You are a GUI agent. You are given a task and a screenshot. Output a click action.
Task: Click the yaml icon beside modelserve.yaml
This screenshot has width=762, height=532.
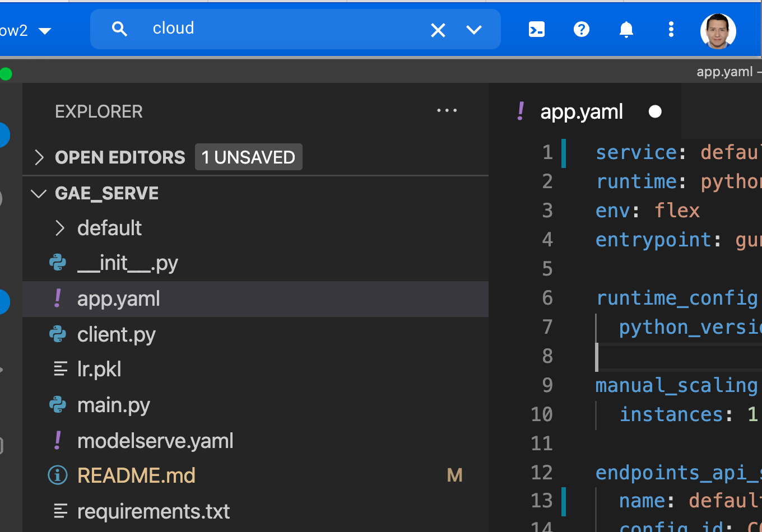57,440
